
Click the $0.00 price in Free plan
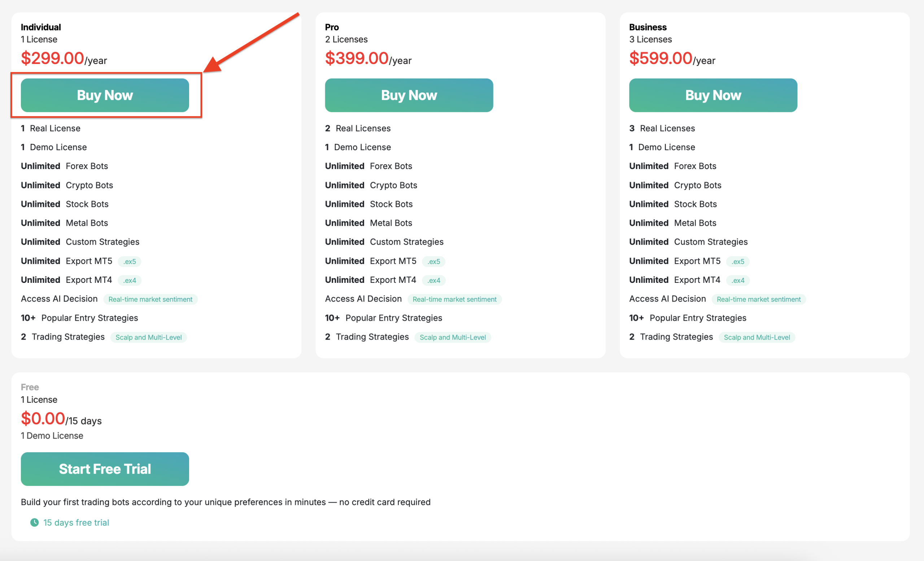[x=43, y=419]
